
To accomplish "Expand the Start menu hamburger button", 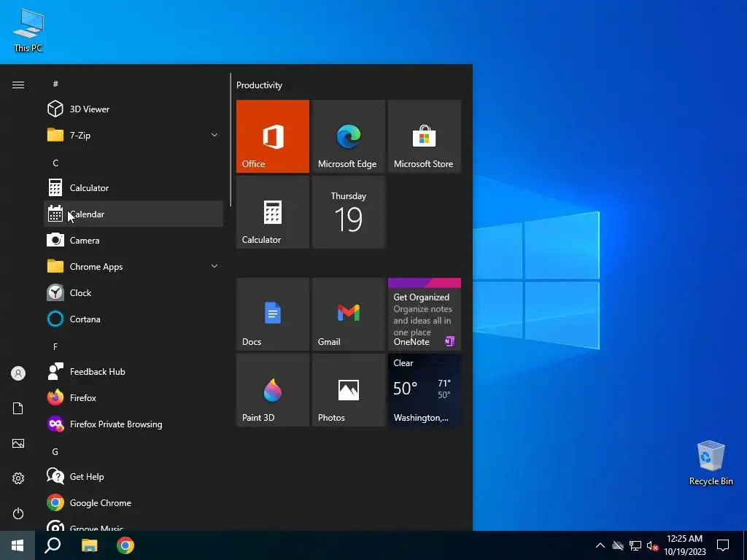I will (x=18, y=85).
